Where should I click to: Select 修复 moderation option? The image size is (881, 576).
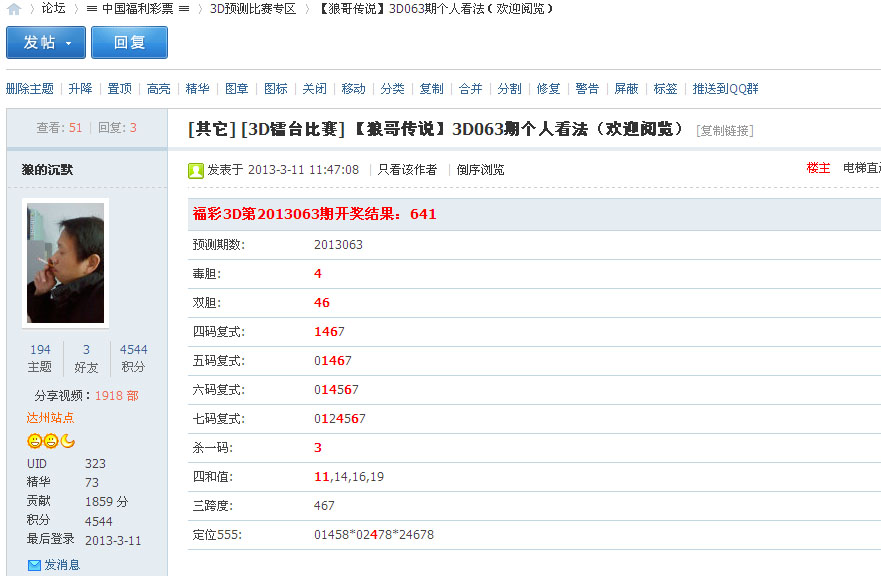click(548, 88)
